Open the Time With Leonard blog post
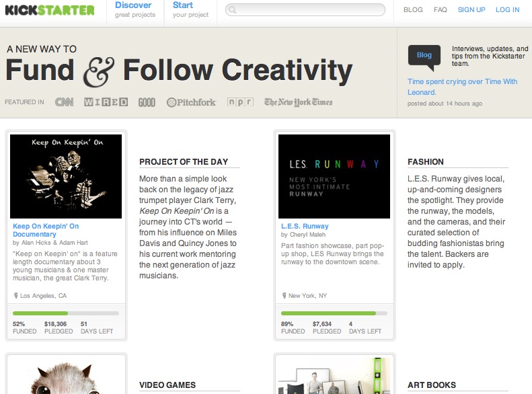Viewport: 532px width, 394px height. pyautogui.click(x=462, y=87)
